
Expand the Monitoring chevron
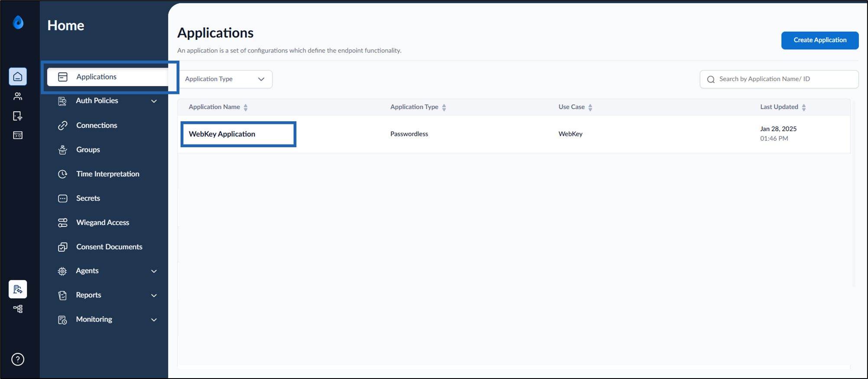tap(154, 320)
